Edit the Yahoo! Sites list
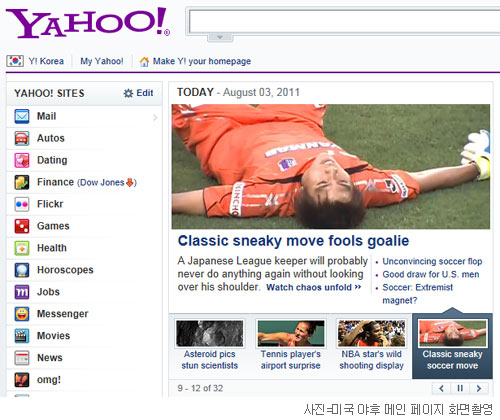The height and width of the screenshot is (420, 500). [138, 93]
